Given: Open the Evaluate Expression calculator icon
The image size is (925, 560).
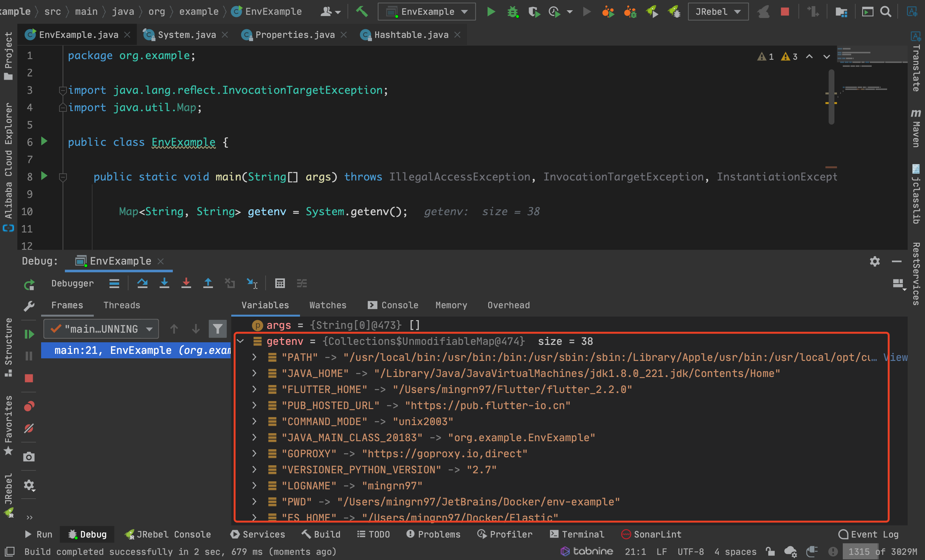Looking at the screenshot, I should (x=280, y=284).
